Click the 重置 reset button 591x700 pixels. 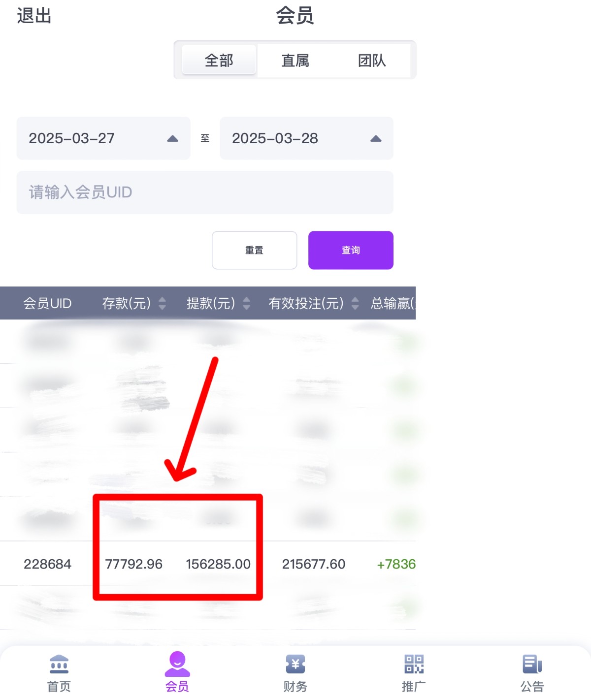click(254, 250)
